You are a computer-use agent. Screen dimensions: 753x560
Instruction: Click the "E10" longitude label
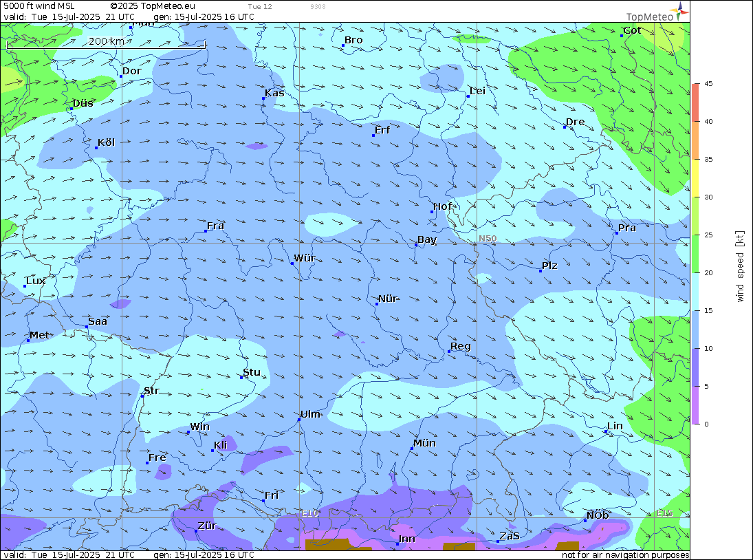310,513
